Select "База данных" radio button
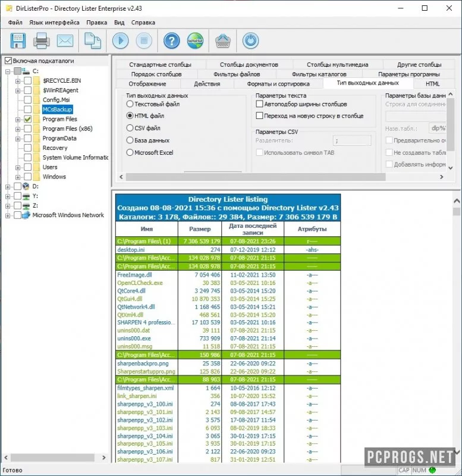 point(130,140)
